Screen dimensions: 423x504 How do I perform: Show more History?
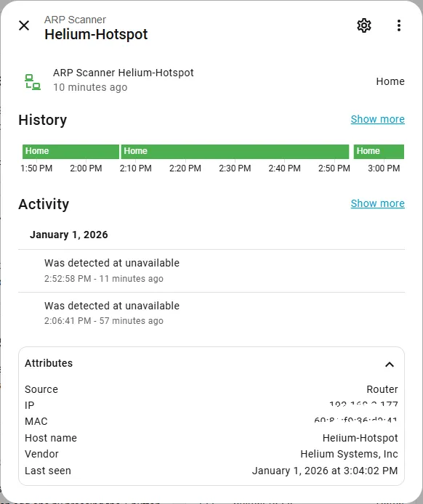pos(378,119)
